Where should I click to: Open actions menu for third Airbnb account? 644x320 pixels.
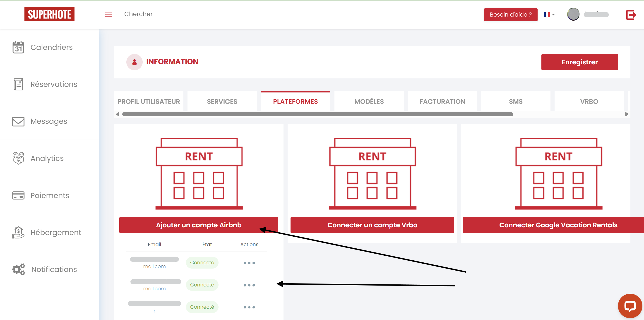coord(249,307)
